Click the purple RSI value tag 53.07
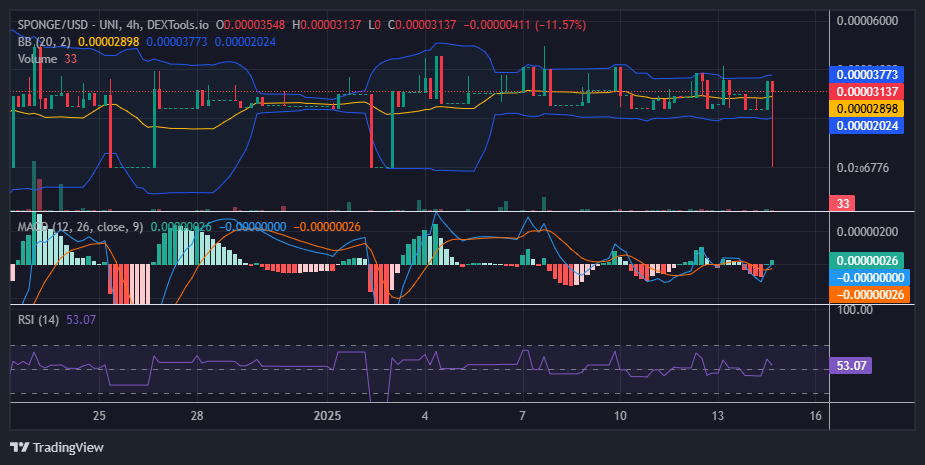This screenshot has height=465, width=925. coord(851,365)
